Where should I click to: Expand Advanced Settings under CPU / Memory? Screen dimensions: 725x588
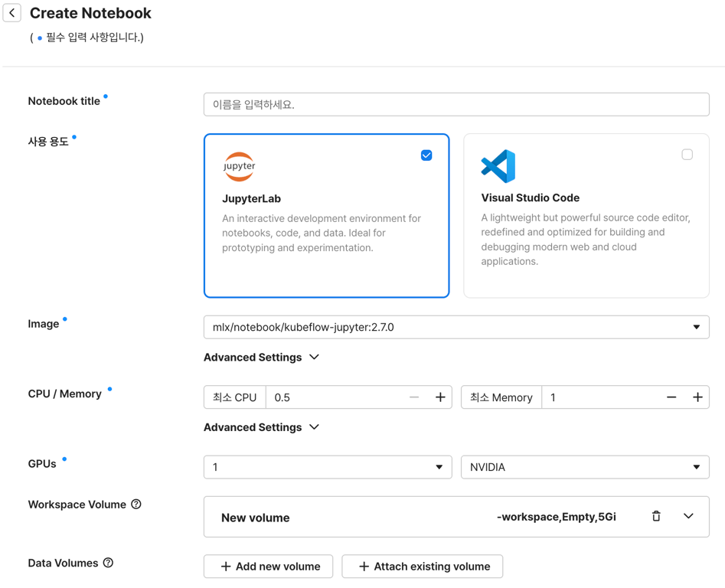(x=261, y=426)
